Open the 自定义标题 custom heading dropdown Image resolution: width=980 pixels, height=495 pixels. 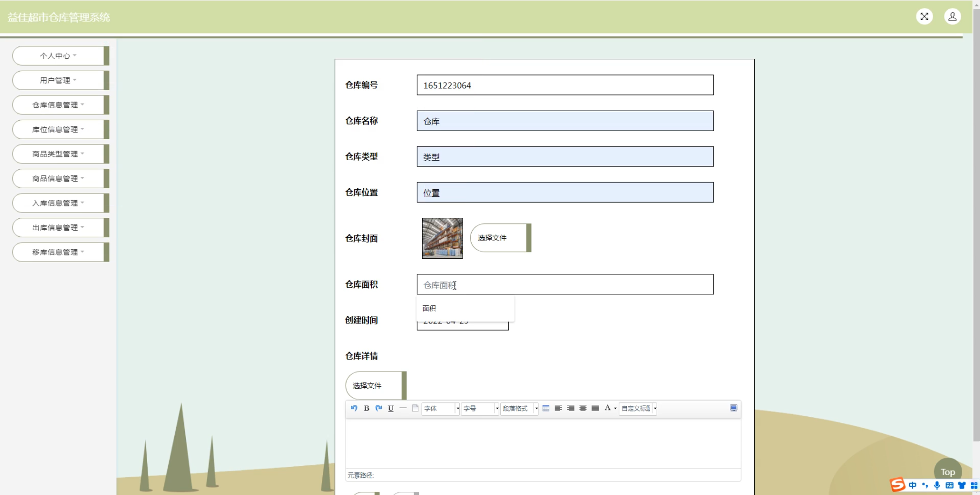(638, 409)
